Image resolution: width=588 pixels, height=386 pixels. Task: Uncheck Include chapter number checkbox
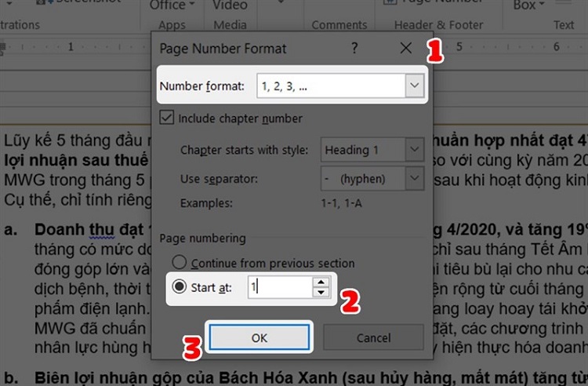(x=166, y=118)
